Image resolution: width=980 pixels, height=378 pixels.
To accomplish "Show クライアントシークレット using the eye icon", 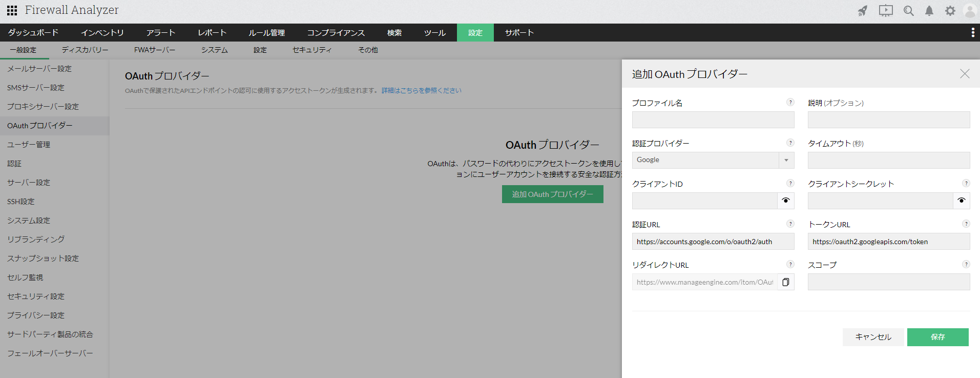I will [x=962, y=201].
